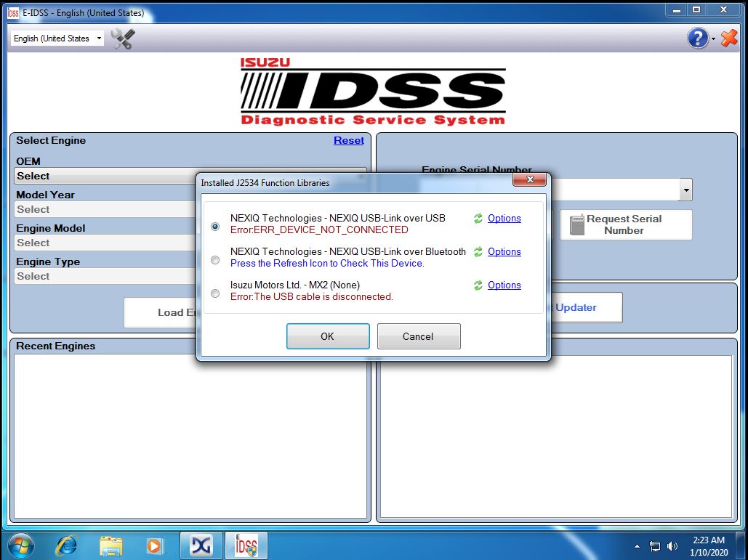The height and width of the screenshot is (560, 748).
Task: Click the Updater button
Action: click(x=587, y=307)
